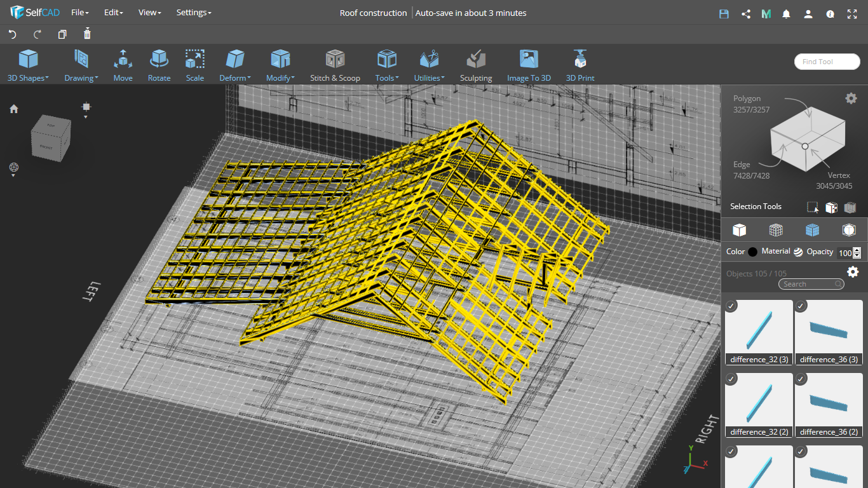The height and width of the screenshot is (488, 868).
Task: Click the objects Search field
Action: [x=811, y=284]
